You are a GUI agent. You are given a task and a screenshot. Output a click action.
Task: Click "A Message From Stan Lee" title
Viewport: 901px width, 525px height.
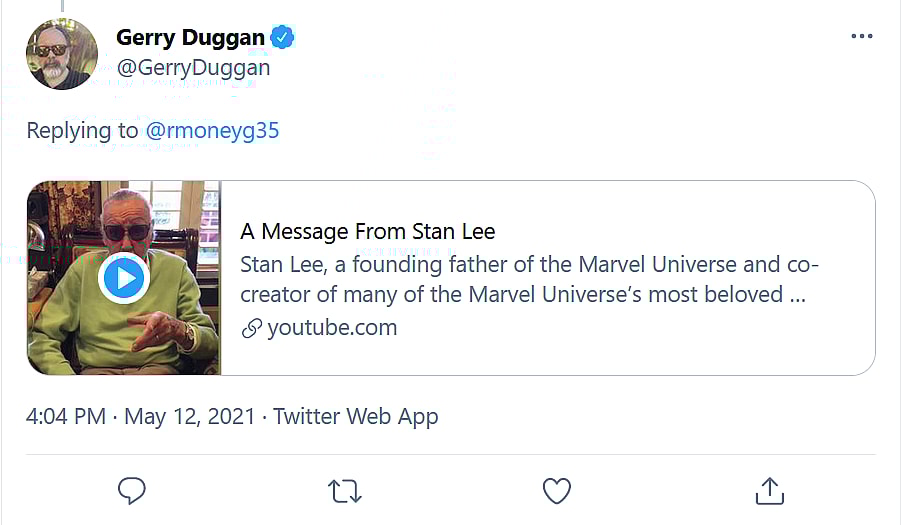[x=368, y=232]
